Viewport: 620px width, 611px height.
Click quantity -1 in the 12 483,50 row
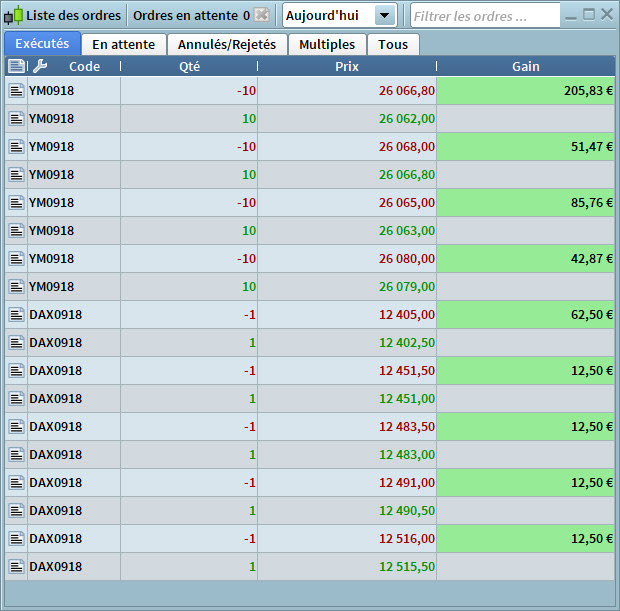250,427
